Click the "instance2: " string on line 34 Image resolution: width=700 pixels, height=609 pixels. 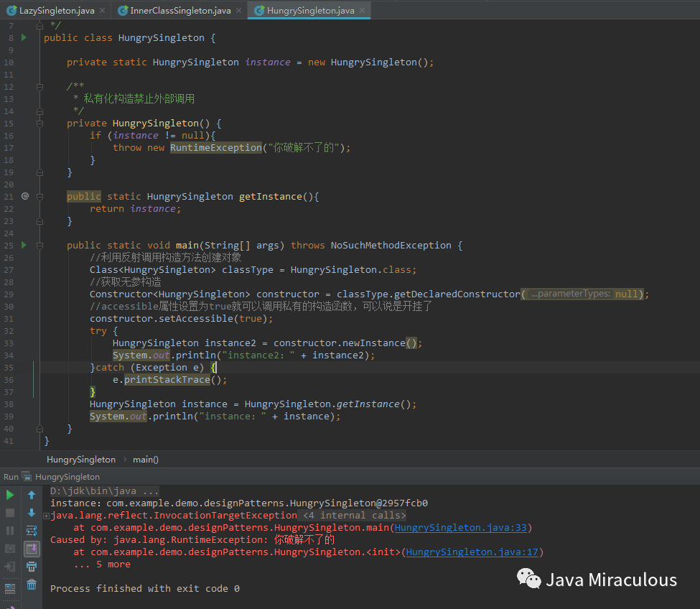[258, 355]
